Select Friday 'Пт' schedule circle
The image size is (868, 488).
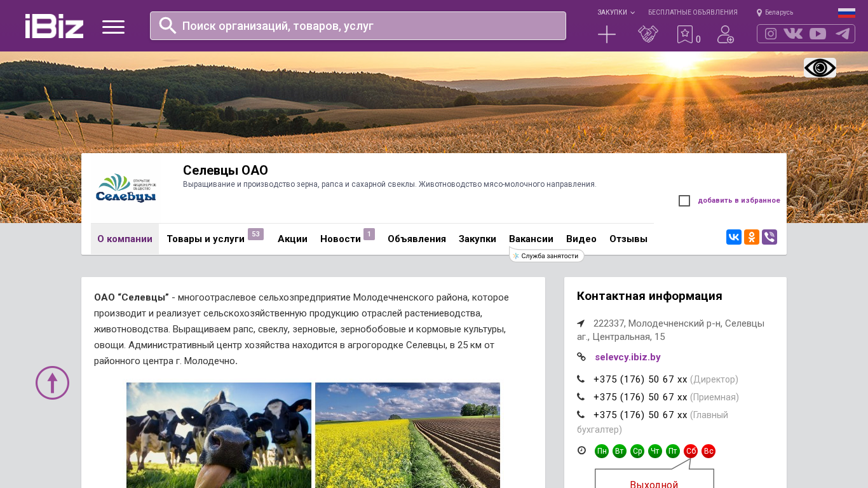pyautogui.click(x=673, y=451)
